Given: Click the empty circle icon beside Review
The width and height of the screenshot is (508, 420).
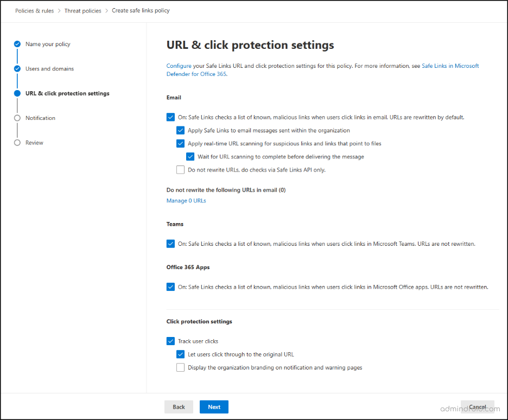Looking at the screenshot, I should 16,142.
